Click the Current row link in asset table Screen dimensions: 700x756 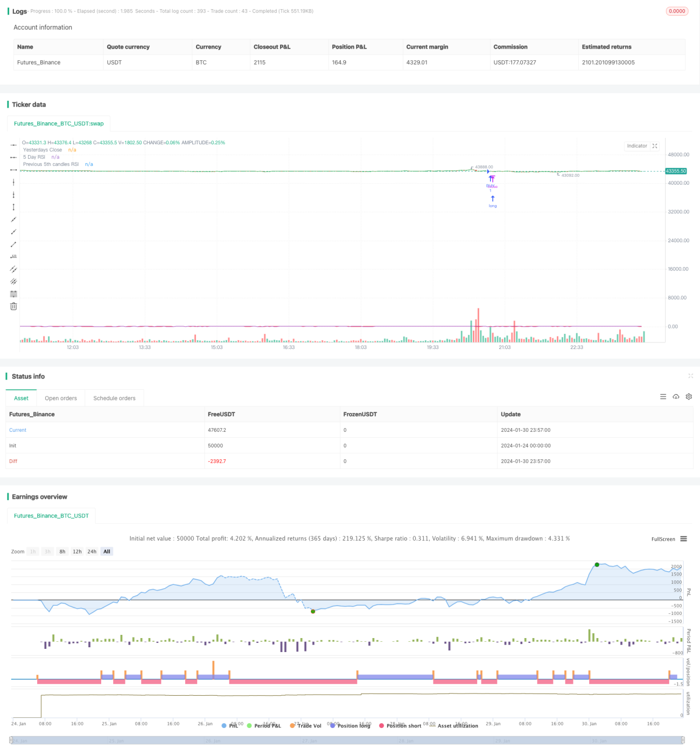pos(18,430)
